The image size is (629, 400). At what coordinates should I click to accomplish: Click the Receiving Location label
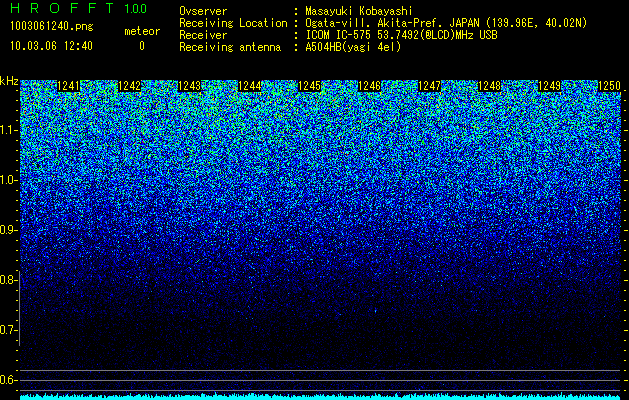pyautogui.click(x=233, y=23)
